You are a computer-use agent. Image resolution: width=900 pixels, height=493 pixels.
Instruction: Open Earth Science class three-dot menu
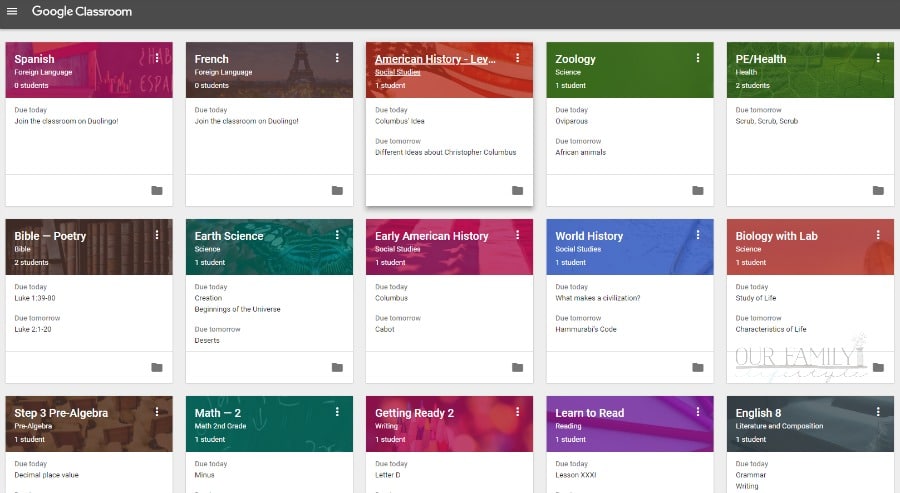coord(337,235)
